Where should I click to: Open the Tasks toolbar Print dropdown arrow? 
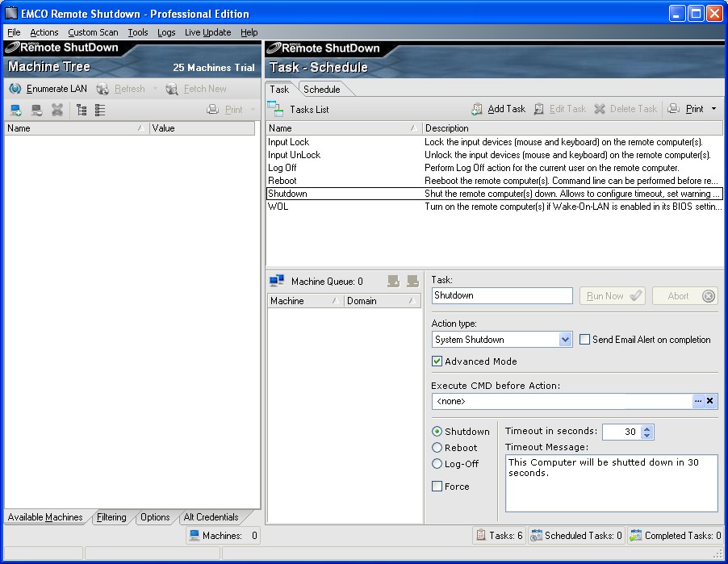click(713, 109)
